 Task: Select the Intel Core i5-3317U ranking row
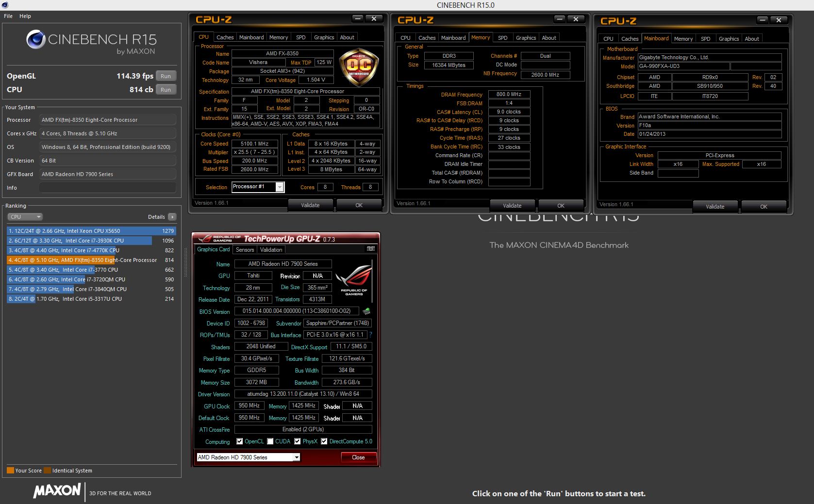[91, 299]
